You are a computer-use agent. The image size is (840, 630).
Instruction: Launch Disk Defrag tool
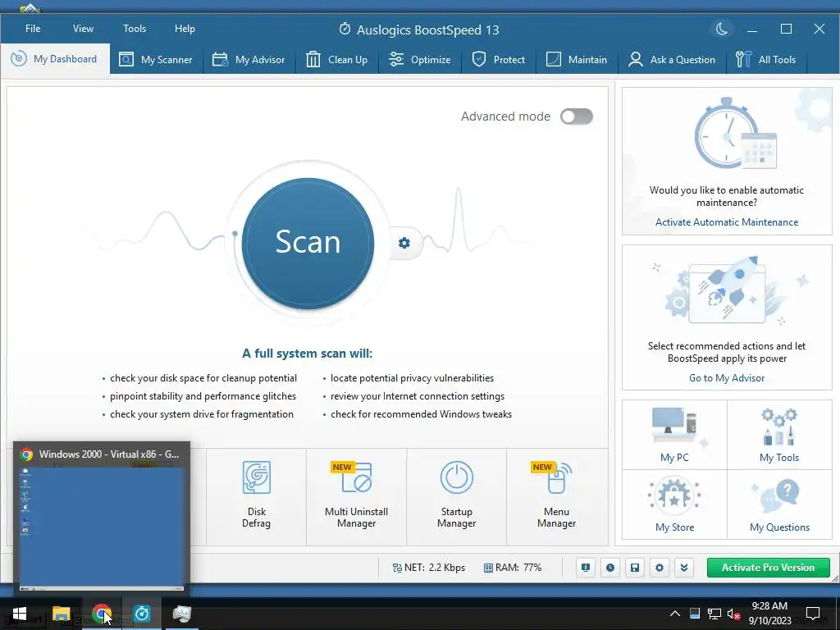point(256,495)
